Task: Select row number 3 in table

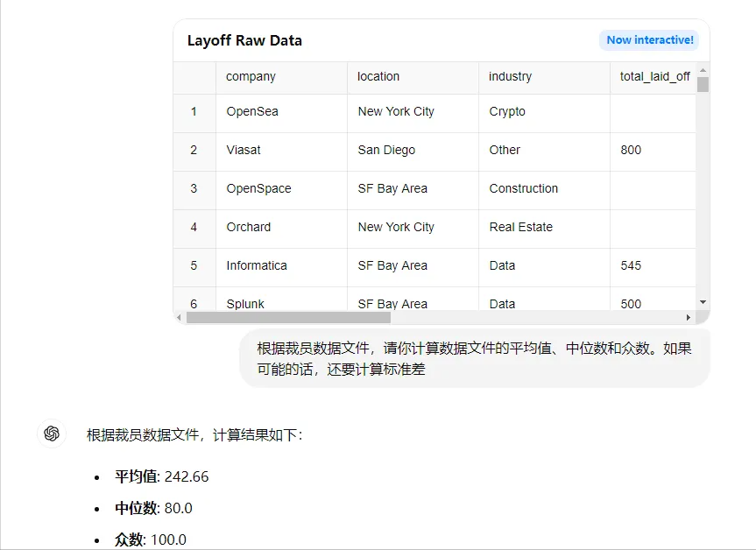Action: tap(194, 189)
